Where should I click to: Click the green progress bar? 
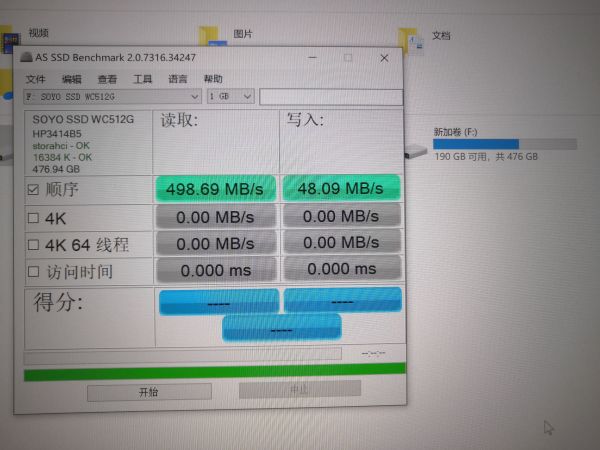point(214,369)
